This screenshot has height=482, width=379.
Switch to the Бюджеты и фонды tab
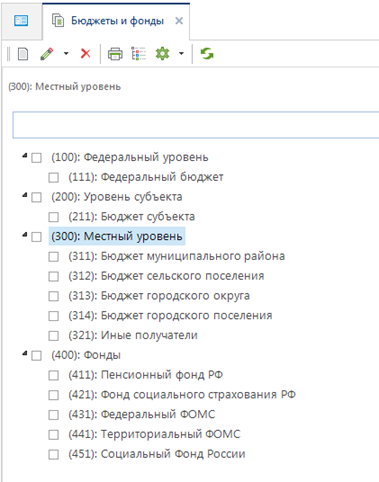click(x=117, y=21)
